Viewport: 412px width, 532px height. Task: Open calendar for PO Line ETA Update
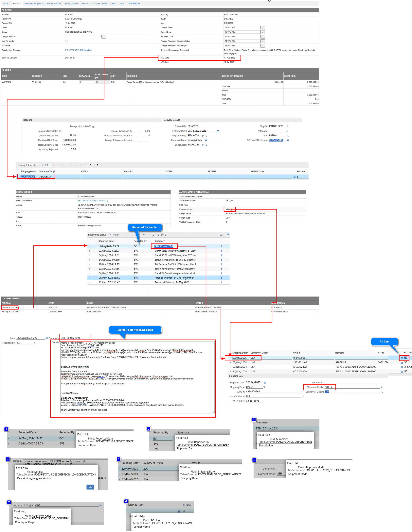(288, 140)
